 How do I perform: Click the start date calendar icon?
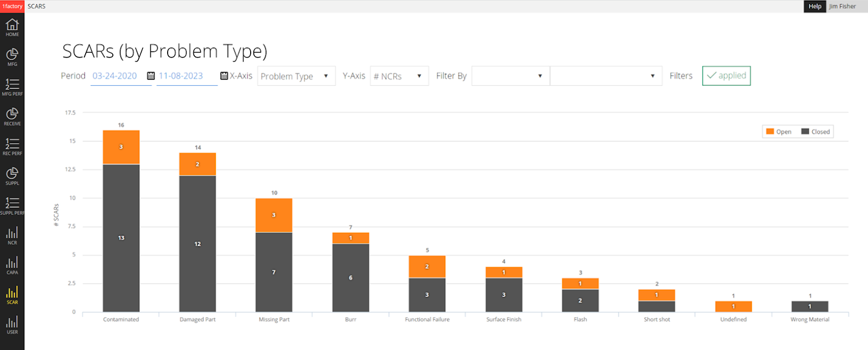(x=151, y=76)
